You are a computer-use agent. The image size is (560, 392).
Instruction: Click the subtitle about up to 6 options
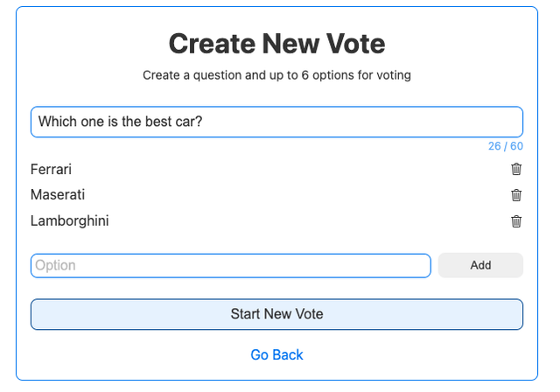click(x=276, y=75)
